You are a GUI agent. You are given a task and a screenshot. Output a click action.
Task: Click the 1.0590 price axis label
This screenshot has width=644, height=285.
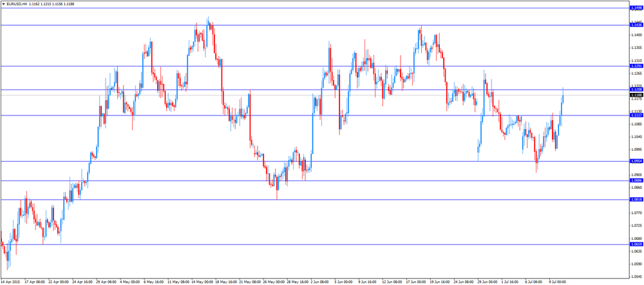(x=636, y=264)
